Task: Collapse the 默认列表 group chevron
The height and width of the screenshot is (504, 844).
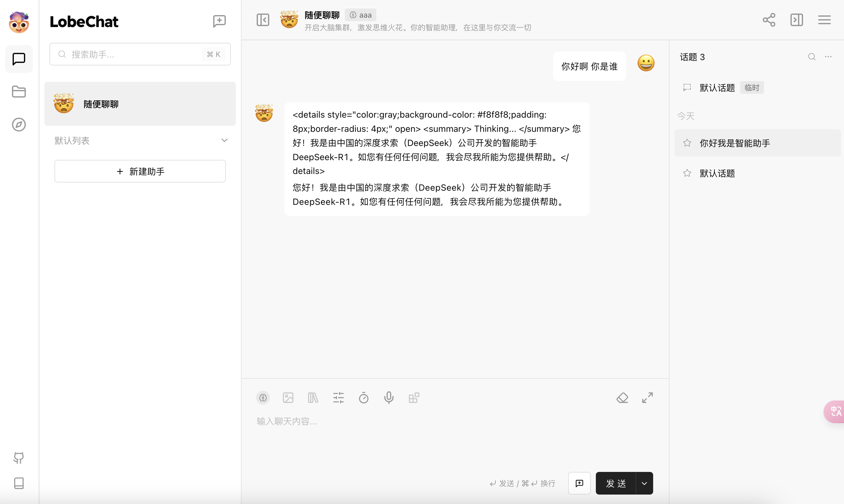Action: pyautogui.click(x=224, y=140)
